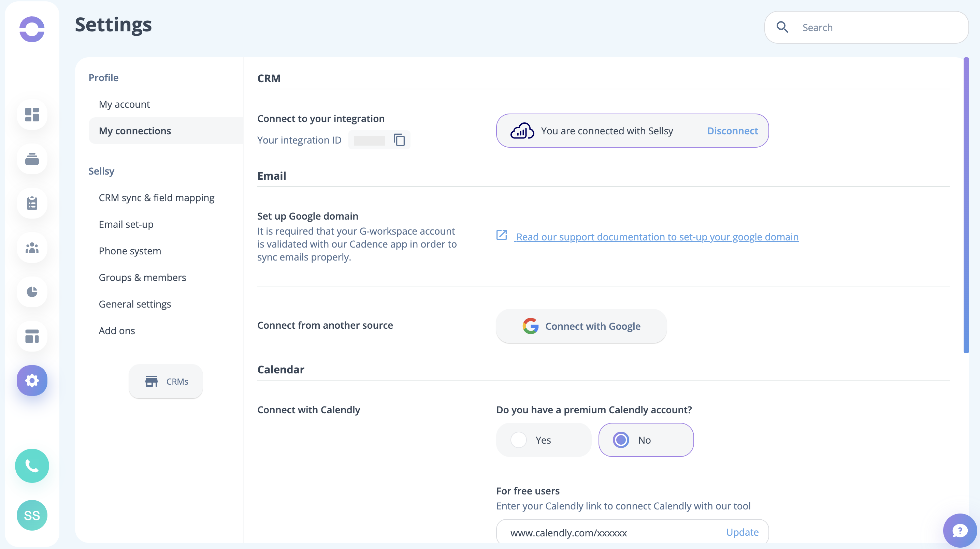Open the green phone dialer icon
980x549 pixels.
(32, 466)
